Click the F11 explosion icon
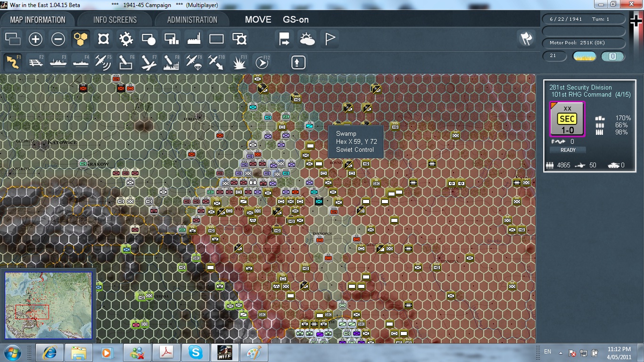 [x=239, y=62]
